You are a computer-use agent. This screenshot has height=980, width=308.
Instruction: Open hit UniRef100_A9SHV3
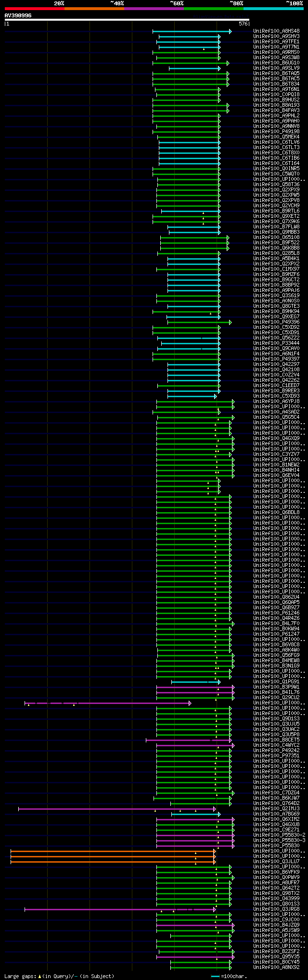(277, 37)
